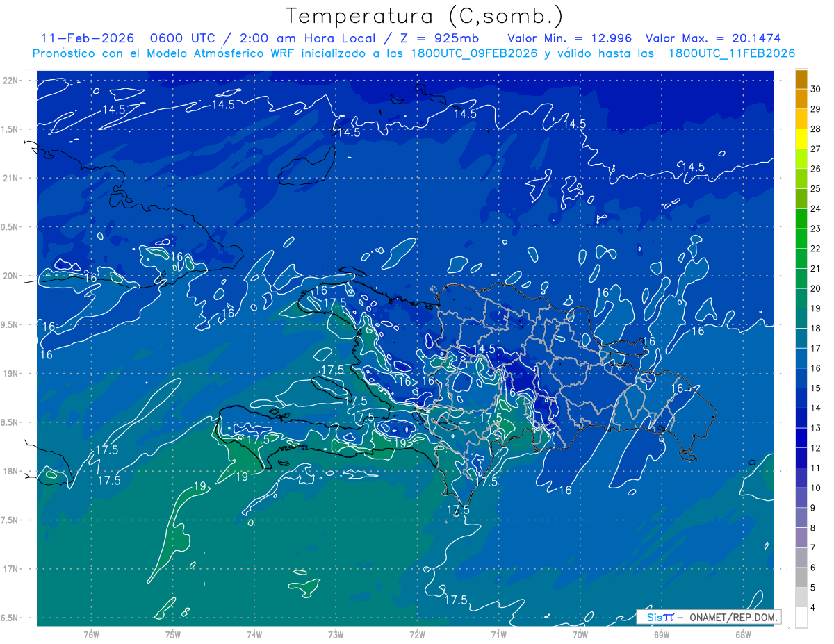834x644 pixels.
Task: Click the '75W' longitude axis label
Action: pyautogui.click(x=173, y=634)
